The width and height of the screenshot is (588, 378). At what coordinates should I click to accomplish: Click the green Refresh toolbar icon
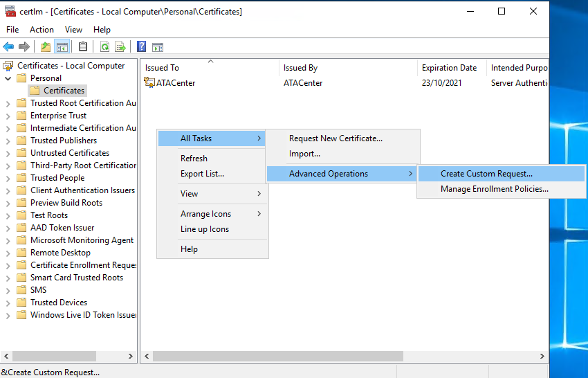click(x=104, y=47)
